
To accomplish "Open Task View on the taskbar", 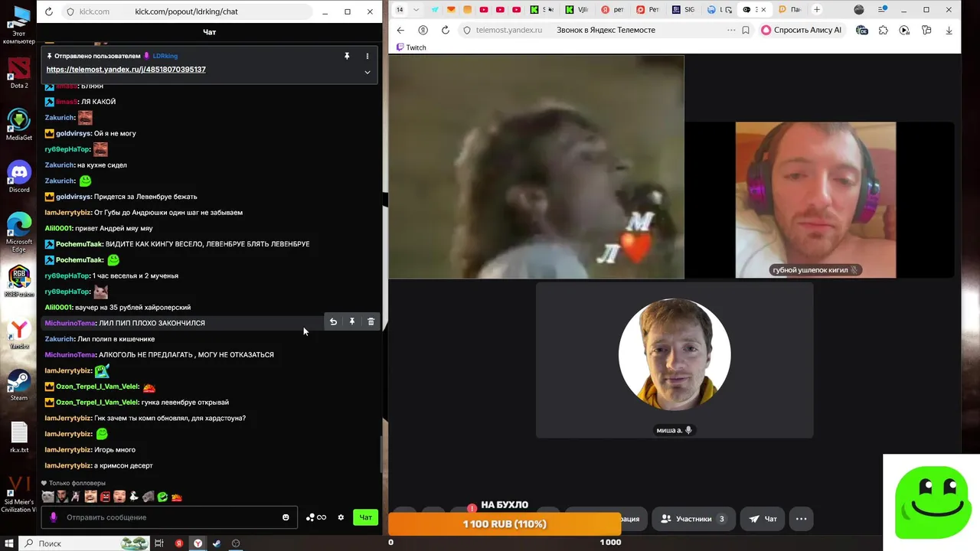I will tap(159, 543).
